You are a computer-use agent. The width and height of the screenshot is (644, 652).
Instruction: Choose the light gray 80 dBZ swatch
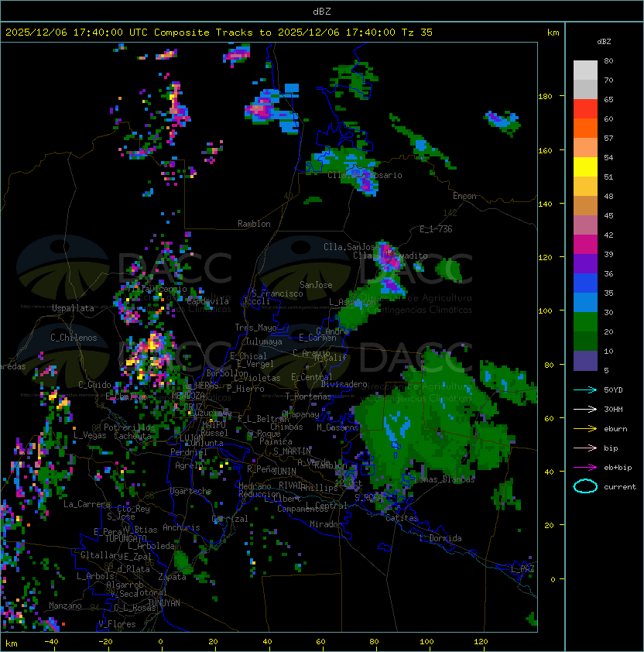[585, 70]
